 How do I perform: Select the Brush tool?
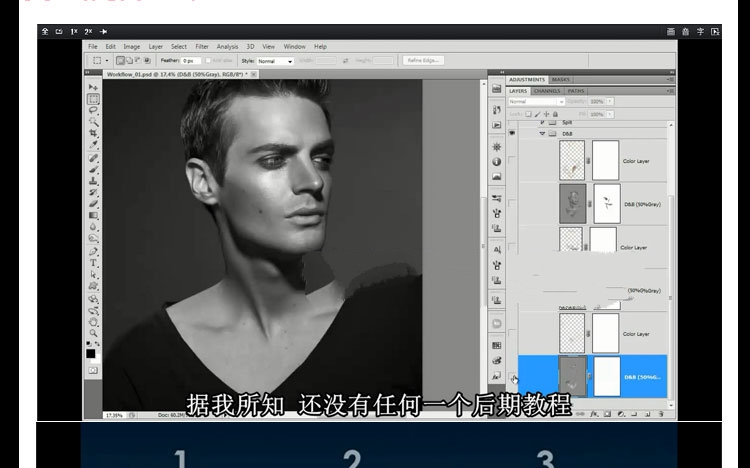click(93, 169)
